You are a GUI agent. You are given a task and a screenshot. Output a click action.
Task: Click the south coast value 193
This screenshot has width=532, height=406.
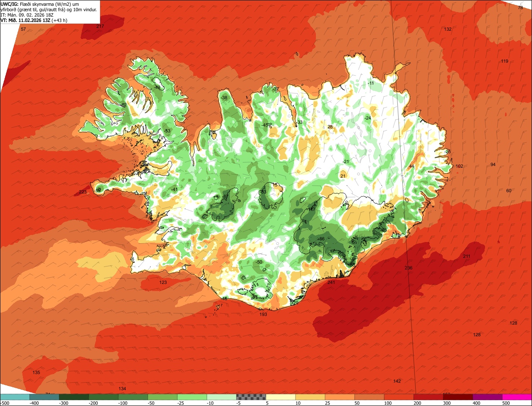tap(263, 315)
